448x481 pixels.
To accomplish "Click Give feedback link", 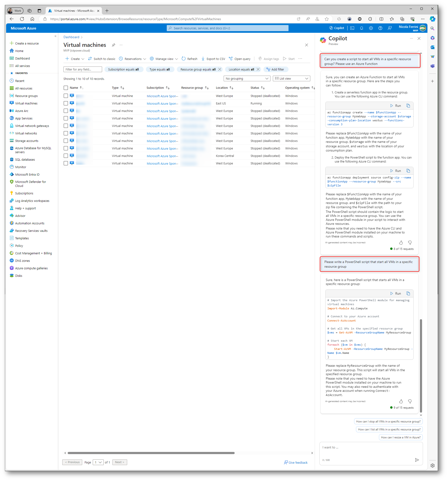I will (x=296, y=462).
